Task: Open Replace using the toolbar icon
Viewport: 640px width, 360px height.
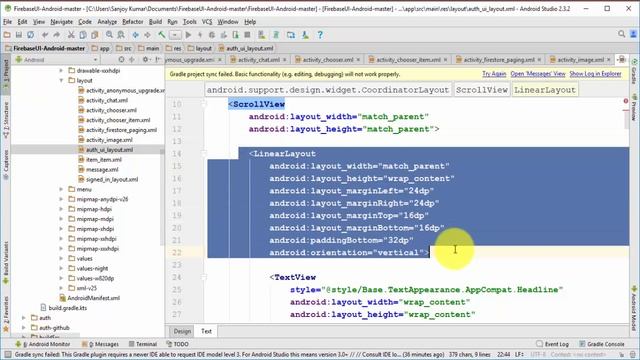Action: pyautogui.click(x=121, y=35)
